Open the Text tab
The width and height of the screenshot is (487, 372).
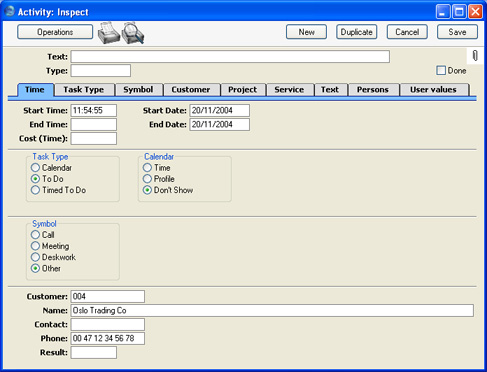click(x=330, y=90)
